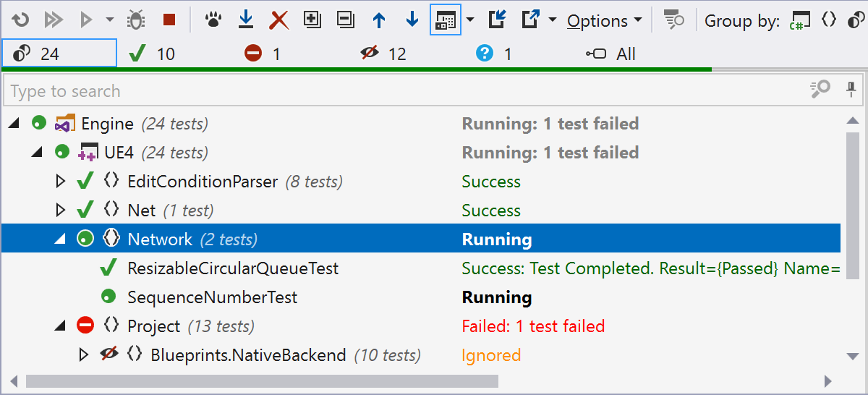This screenshot has height=395, width=868.
Task: Toggle the Passed tests filter showing 10
Action: tap(151, 54)
